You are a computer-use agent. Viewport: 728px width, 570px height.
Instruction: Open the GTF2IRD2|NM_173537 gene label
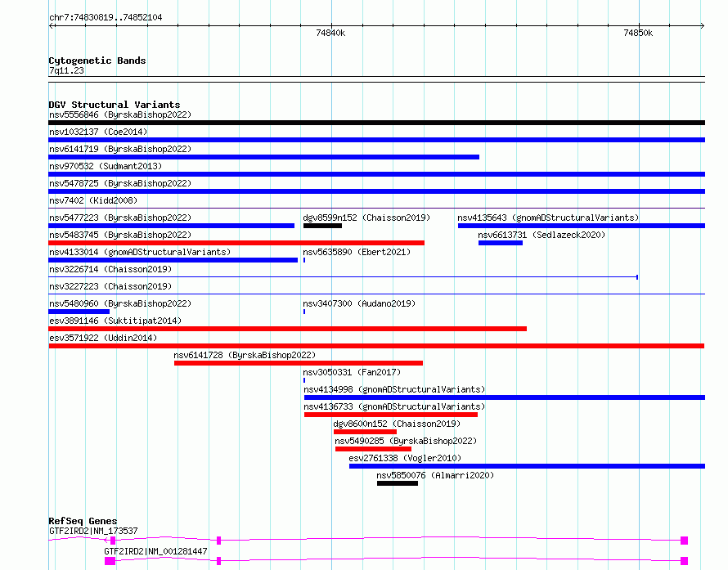(x=93, y=531)
